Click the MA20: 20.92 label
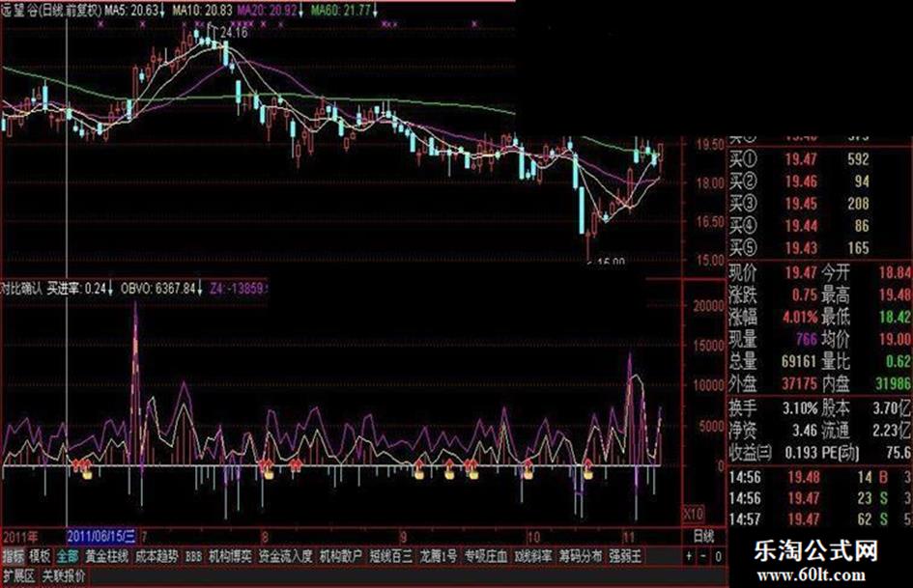Viewport: 913px width, 588px height. click(x=271, y=11)
